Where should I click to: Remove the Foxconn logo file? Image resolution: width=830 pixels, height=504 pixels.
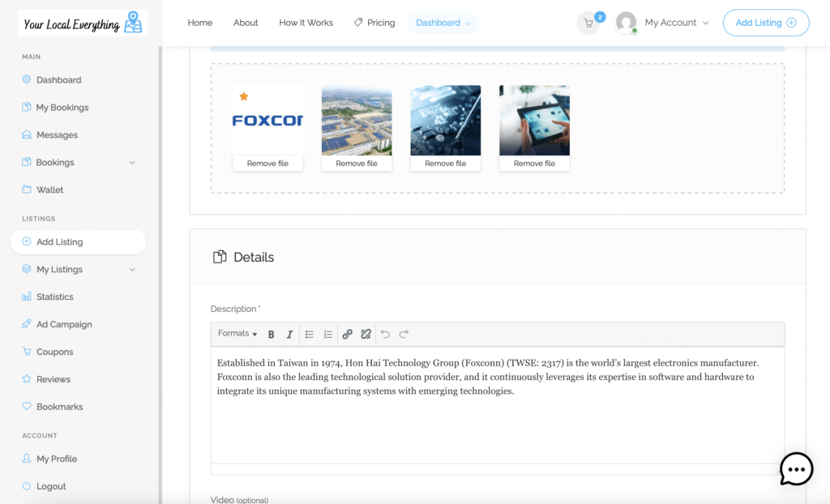[x=267, y=164]
